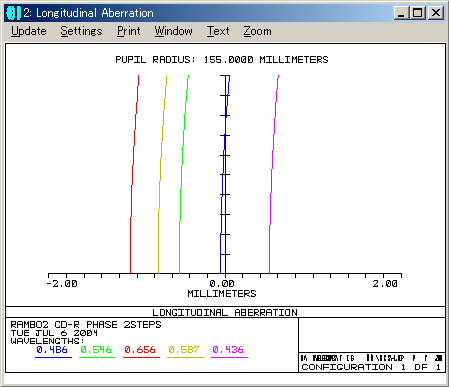The height and width of the screenshot is (387, 449).
Task: Close the Longitudinal Aberration window
Action: [436, 13]
